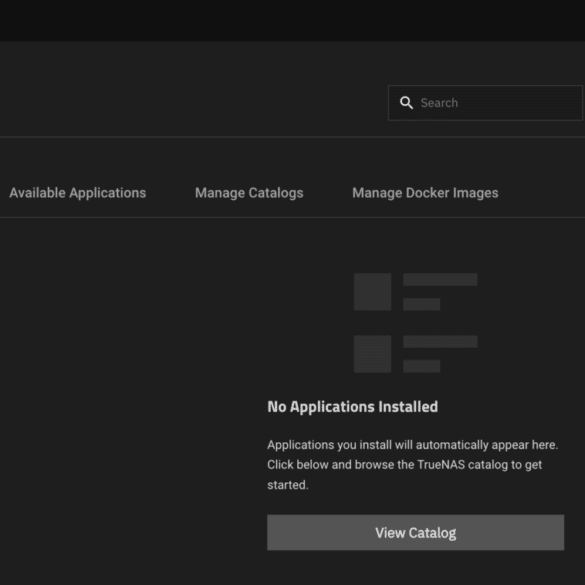
Task: Switch to the Available Applications tab
Action: [x=78, y=193]
